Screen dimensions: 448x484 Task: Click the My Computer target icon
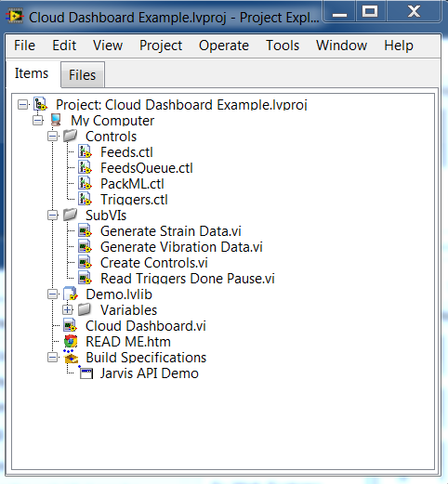pos(56,120)
